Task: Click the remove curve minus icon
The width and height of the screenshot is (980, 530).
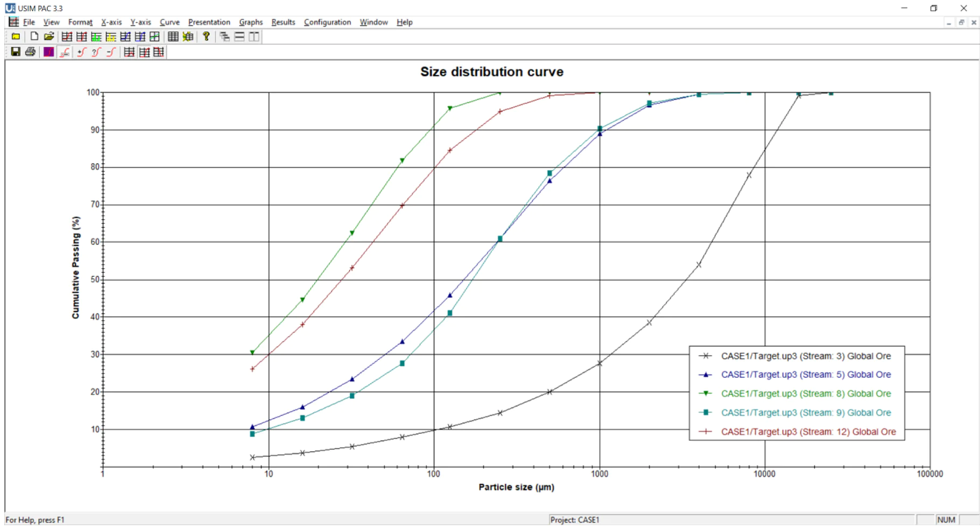Action: tap(111, 52)
